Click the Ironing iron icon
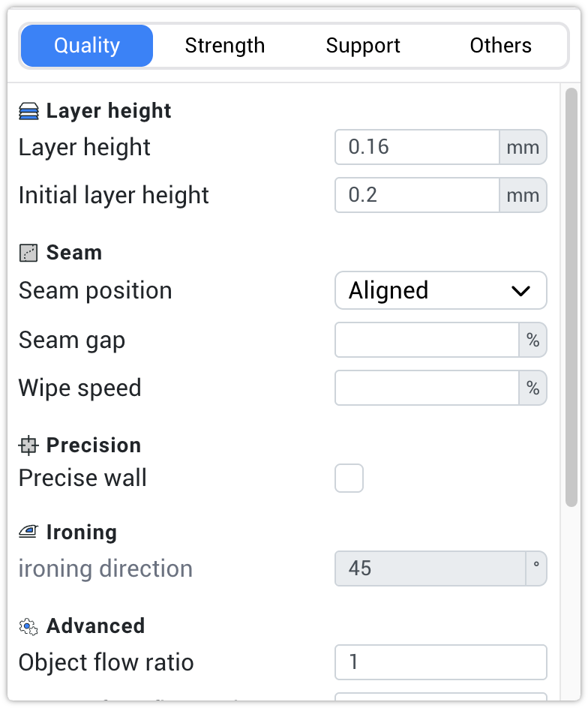 (28, 532)
